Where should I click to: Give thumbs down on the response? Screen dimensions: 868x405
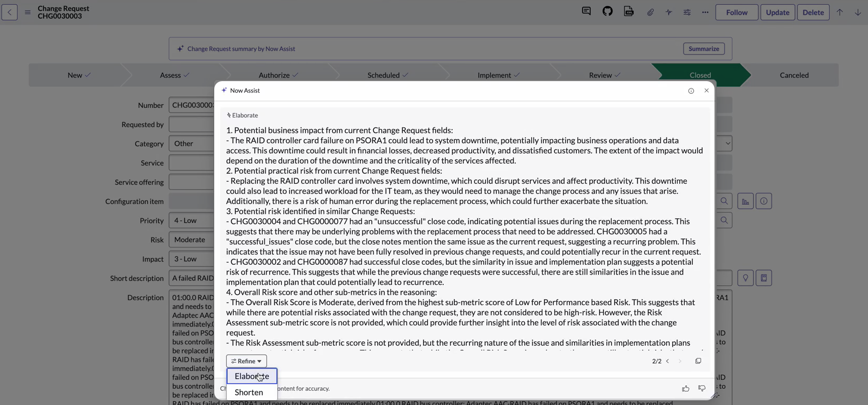coord(702,388)
